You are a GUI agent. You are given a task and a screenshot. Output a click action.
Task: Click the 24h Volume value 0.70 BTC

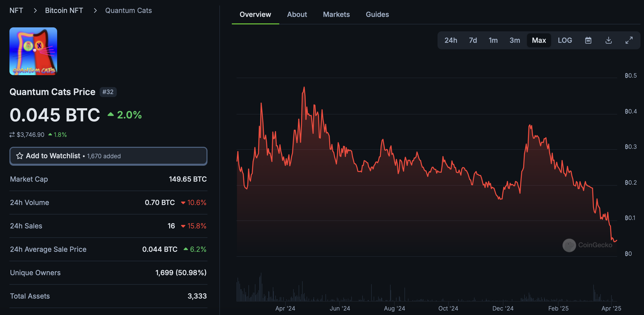(160, 202)
